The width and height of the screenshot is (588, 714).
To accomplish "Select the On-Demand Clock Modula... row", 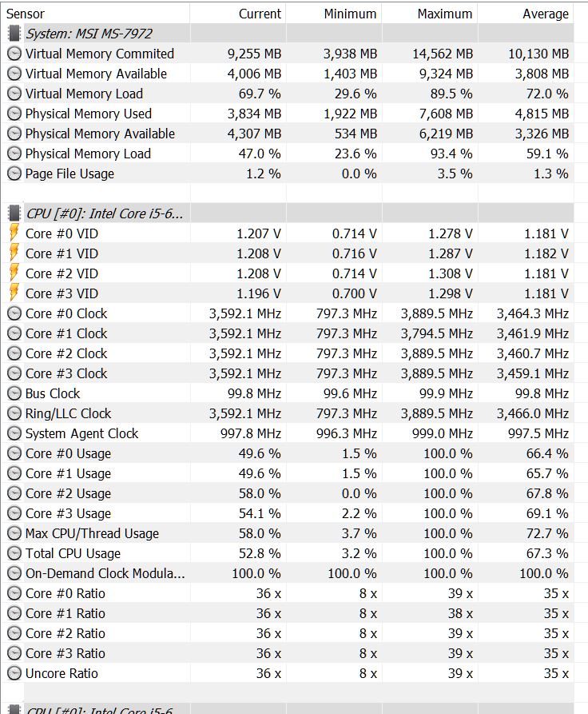I will point(288,573).
